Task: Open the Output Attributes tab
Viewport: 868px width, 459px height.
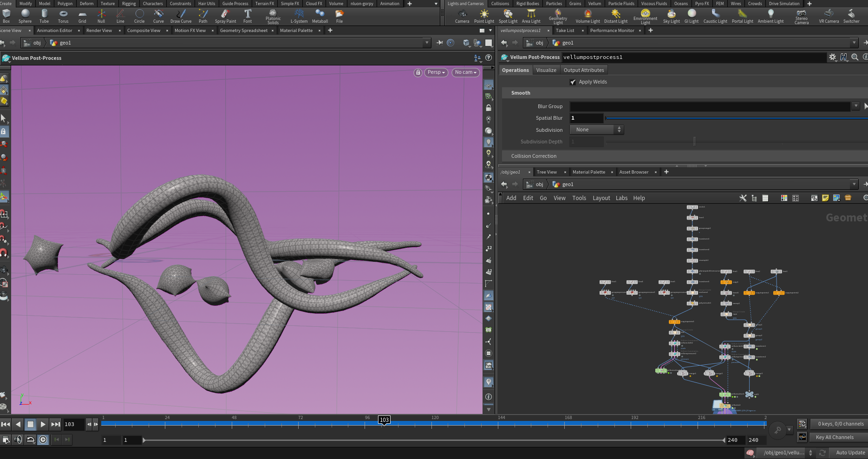Action: tap(584, 70)
